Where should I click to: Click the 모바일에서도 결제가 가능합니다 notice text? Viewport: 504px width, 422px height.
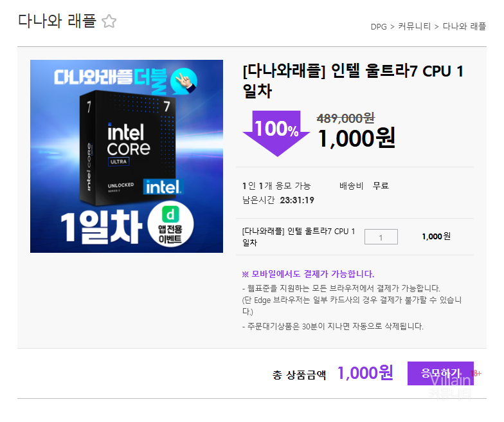click(x=309, y=274)
